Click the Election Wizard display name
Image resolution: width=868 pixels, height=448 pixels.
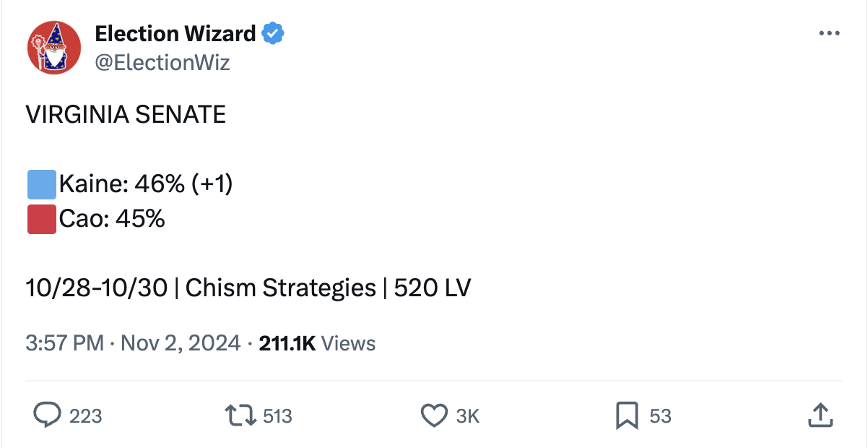coord(175,33)
